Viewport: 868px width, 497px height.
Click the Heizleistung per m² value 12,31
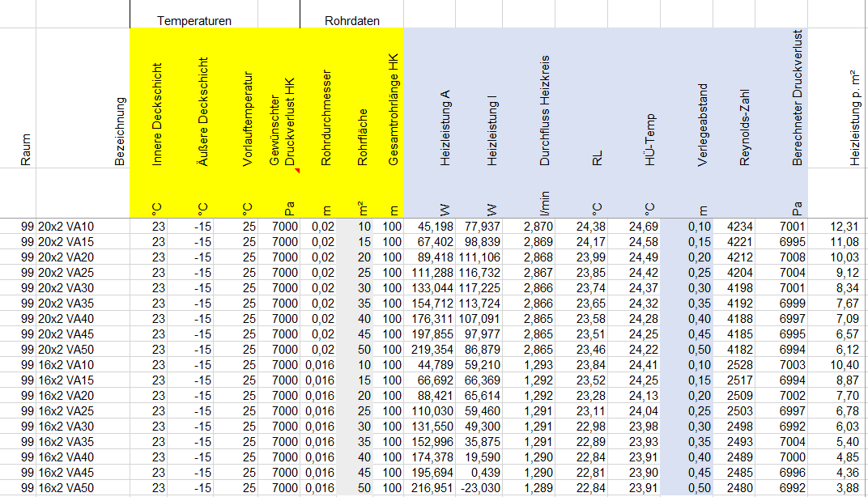(x=838, y=227)
